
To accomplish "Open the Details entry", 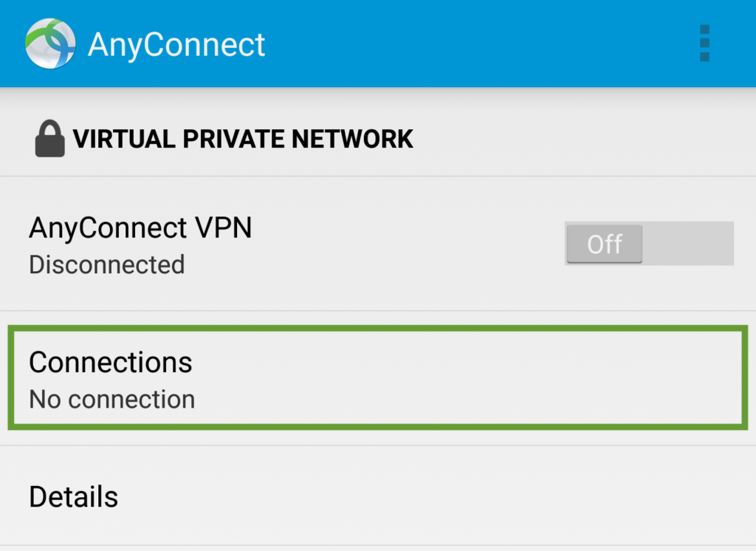I will pos(378,496).
